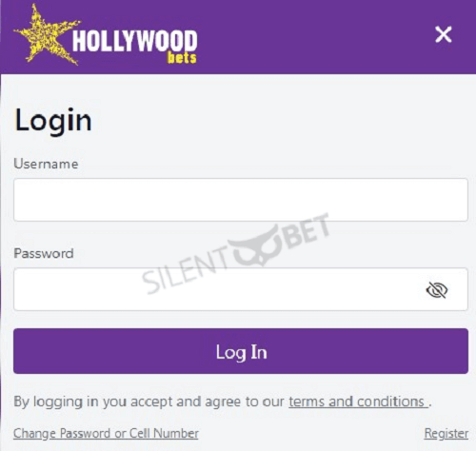Click the Password field label
476x451 pixels.
44,253
